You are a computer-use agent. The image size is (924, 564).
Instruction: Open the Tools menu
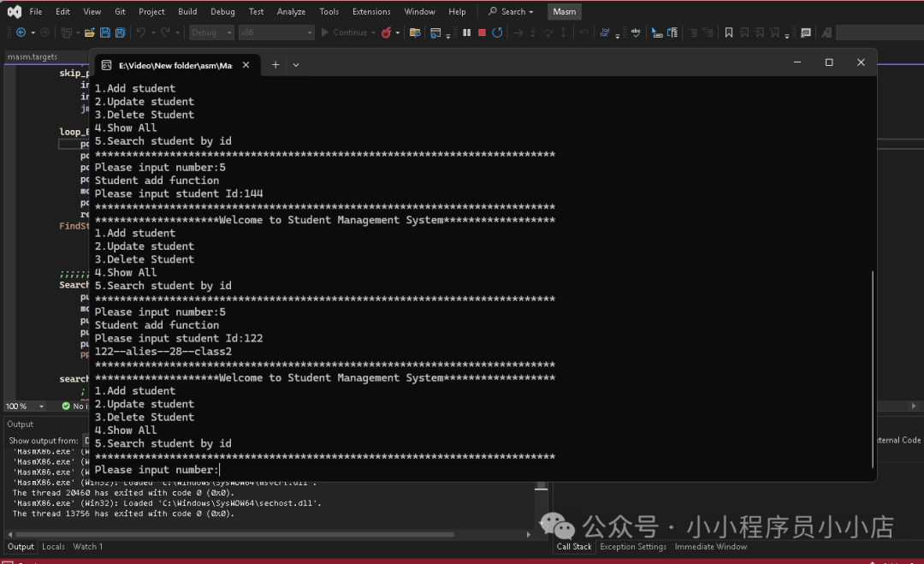[x=329, y=11]
